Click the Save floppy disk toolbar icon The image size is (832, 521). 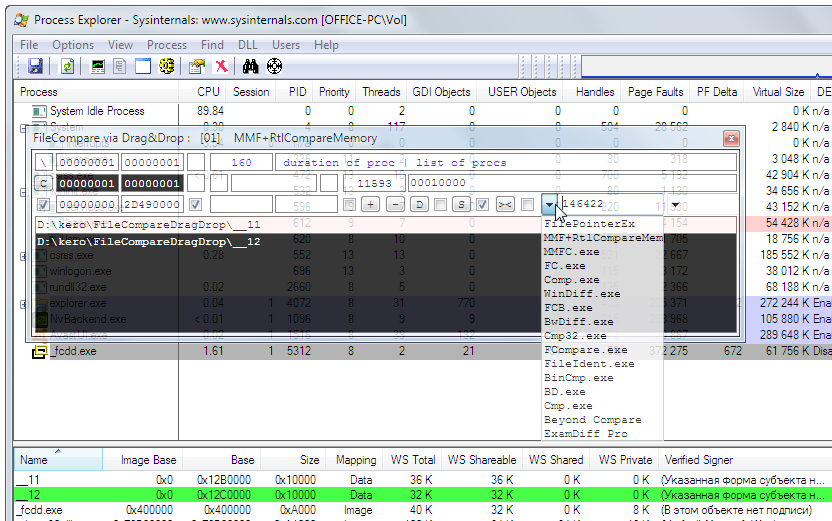[x=35, y=67]
